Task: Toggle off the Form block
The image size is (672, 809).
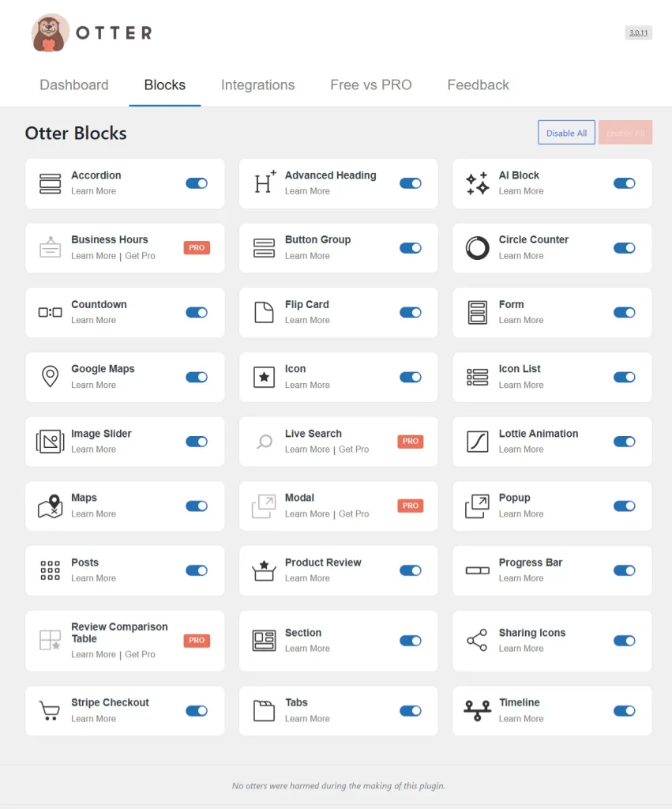Action: (624, 312)
